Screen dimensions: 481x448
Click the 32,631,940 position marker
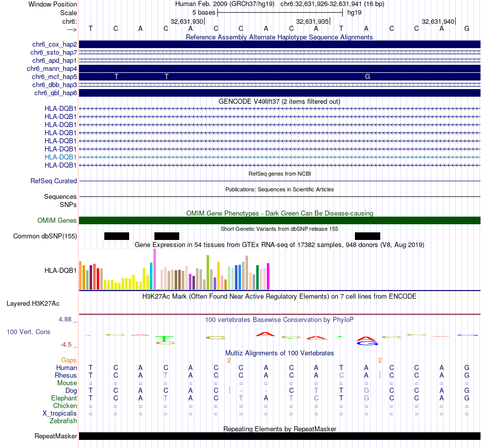pyautogui.click(x=438, y=21)
